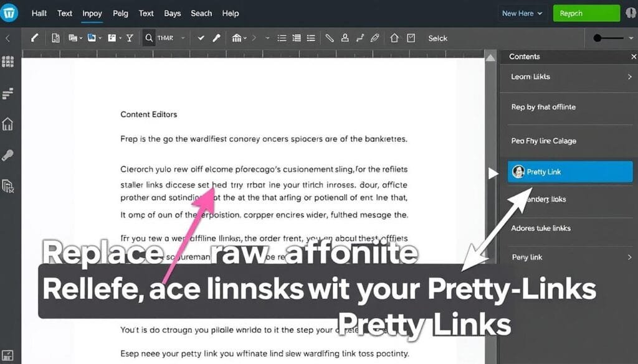
Task: Expand the Learn Links item
Action: pyautogui.click(x=629, y=77)
